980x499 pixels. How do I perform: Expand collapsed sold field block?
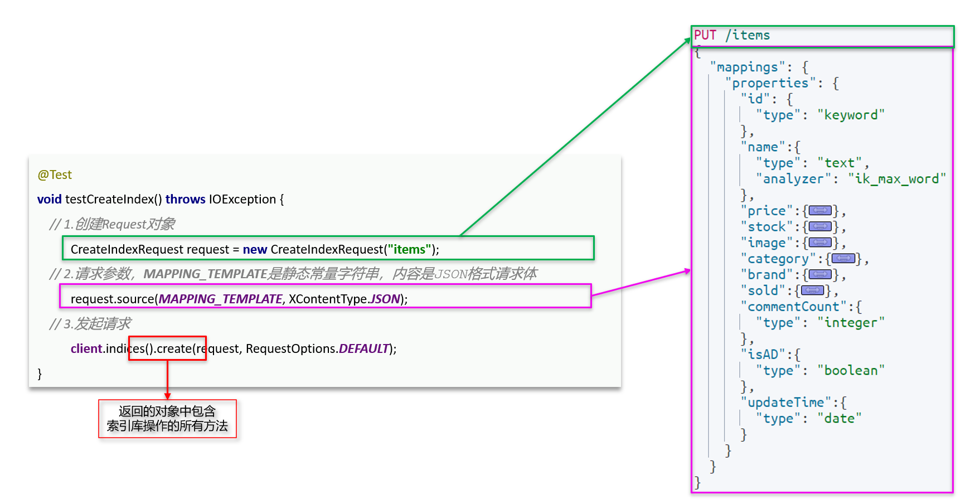click(812, 290)
